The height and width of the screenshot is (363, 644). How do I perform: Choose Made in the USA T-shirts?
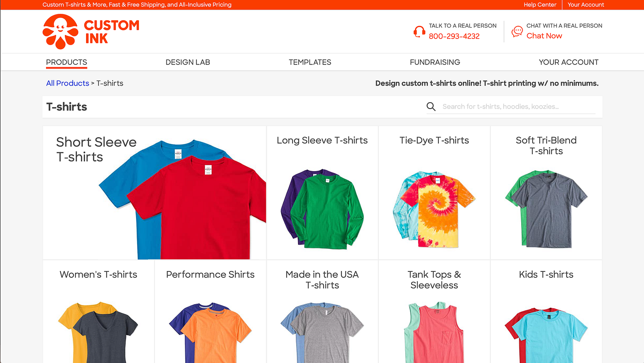(322, 311)
